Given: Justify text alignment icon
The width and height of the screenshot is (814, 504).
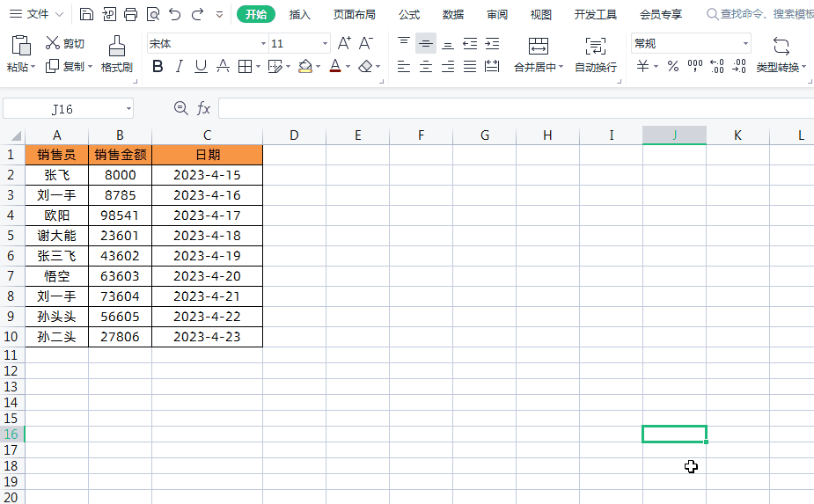Looking at the screenshot, I should (470, 67).
